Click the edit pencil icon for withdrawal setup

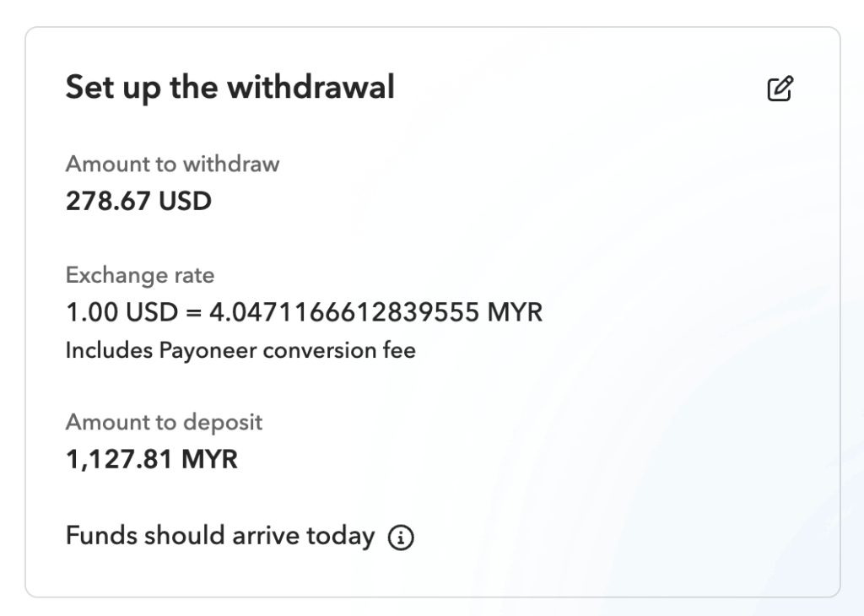pos(780,89)
